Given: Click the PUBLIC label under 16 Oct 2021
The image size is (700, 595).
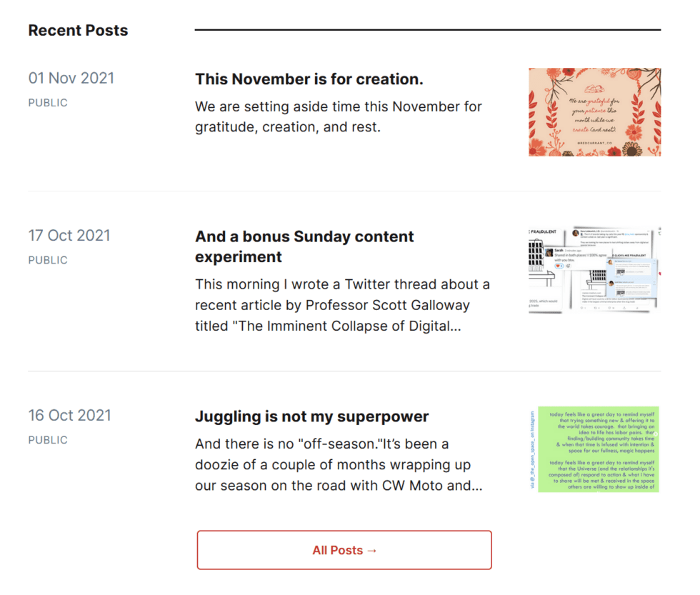Looking at the screenshot, I should [x=48, y=440].
